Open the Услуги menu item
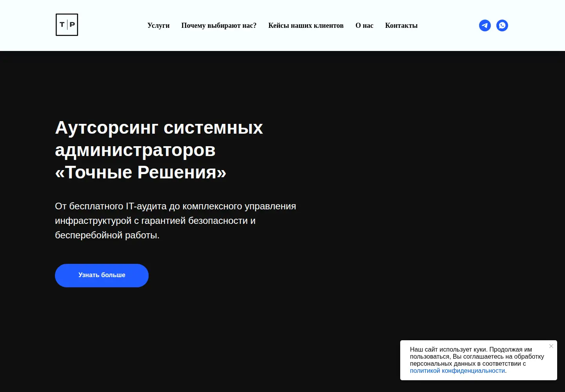565x392 pixels. click(159, 25)
